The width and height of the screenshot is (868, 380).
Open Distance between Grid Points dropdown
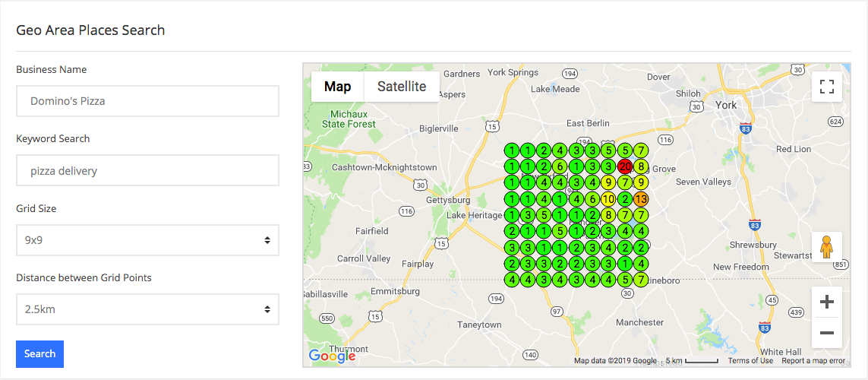point(147,309)
